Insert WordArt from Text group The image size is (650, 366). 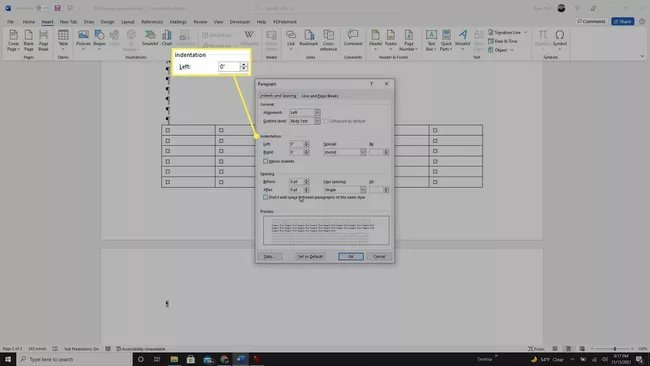tap(462, 38)
